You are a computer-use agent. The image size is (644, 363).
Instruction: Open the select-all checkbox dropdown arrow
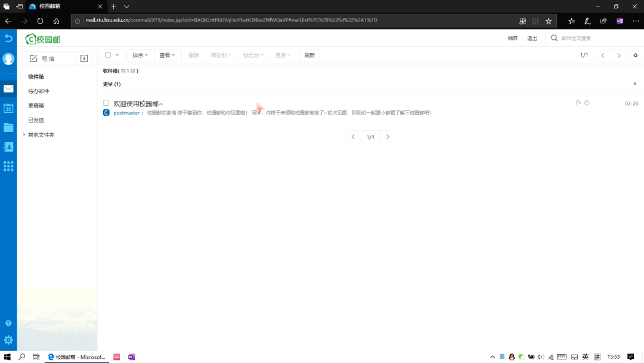117,55
